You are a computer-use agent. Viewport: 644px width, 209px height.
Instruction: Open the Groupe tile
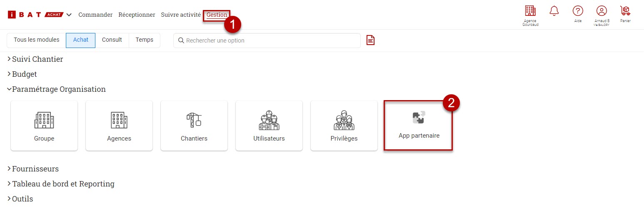[44, 125]
